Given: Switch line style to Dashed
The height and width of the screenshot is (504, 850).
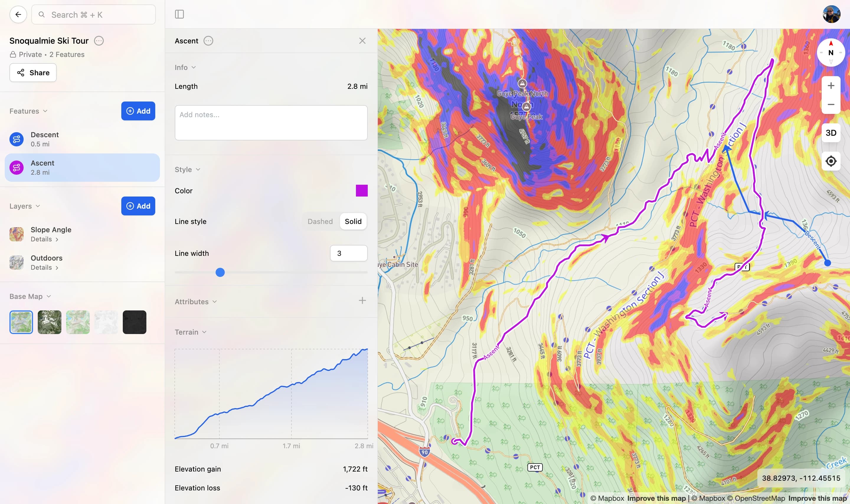Looking at the screenshot, I should (320, 221).
